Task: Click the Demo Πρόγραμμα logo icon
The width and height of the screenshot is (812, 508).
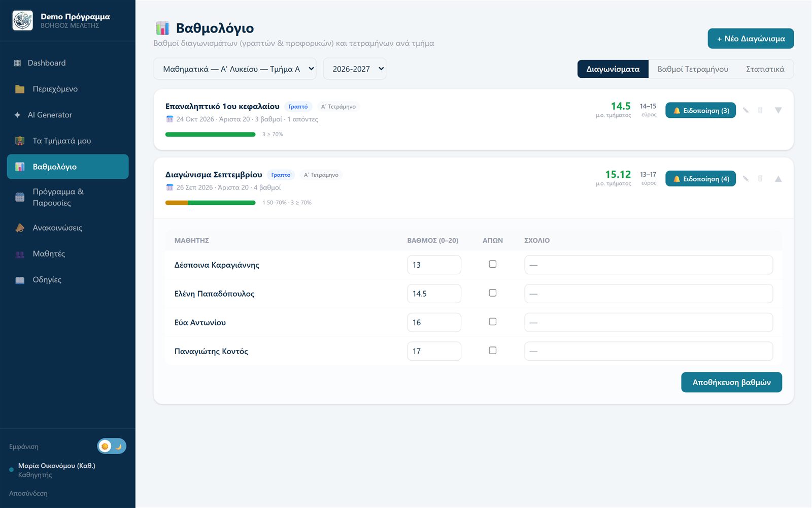Action: pyautogui.click(x=22, y=21)
